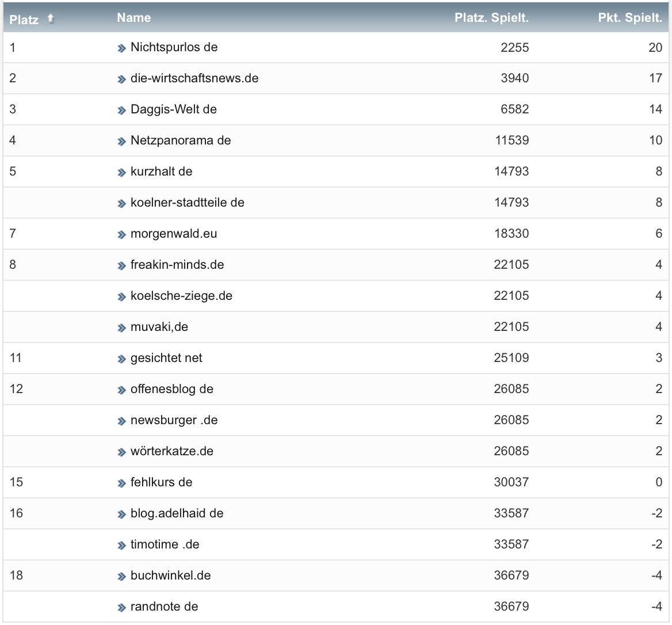
Task: Open the koelsche-ziege.de link
Action: pyautogui.click(x=182, y=296)
